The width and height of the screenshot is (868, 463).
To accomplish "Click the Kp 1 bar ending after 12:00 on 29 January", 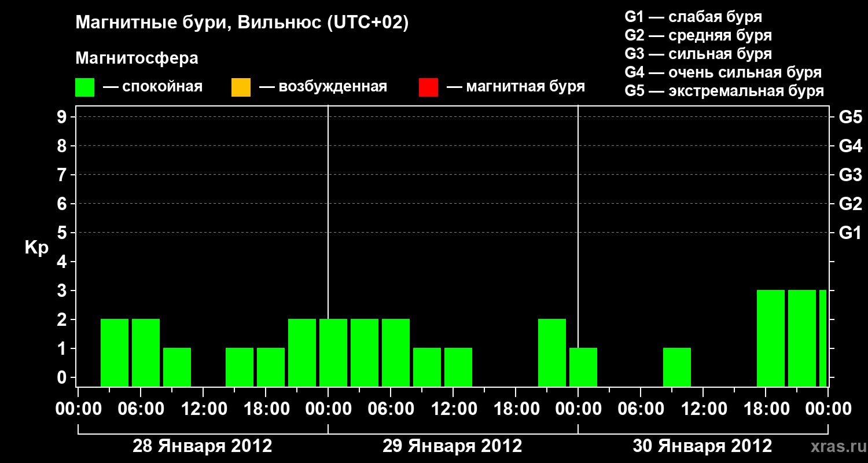I will pos(458,367).
